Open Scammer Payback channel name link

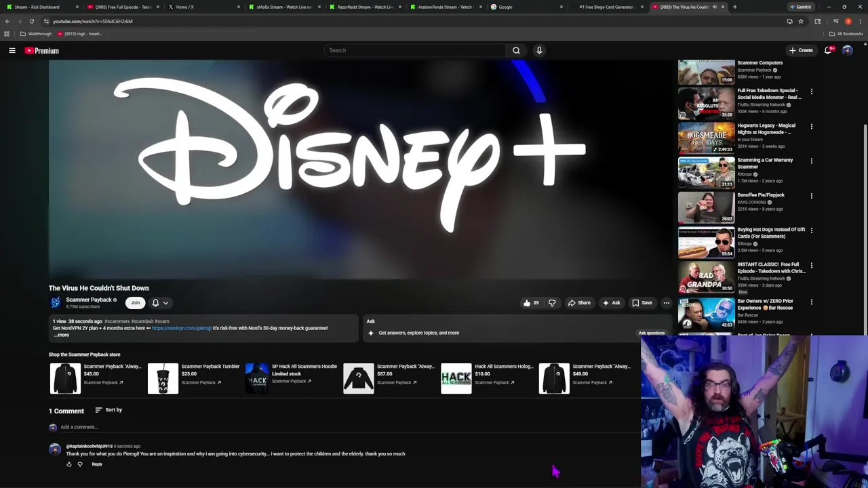coord(89,300)
